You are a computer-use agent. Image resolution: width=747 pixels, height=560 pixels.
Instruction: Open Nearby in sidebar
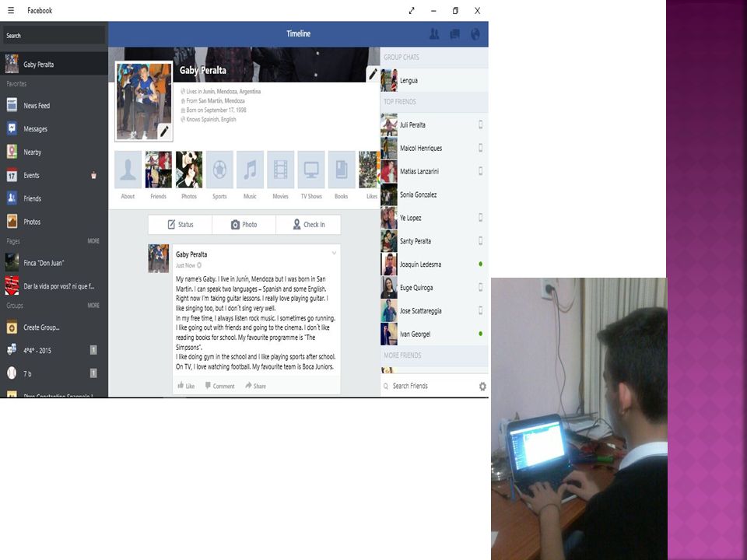(54, 152)
